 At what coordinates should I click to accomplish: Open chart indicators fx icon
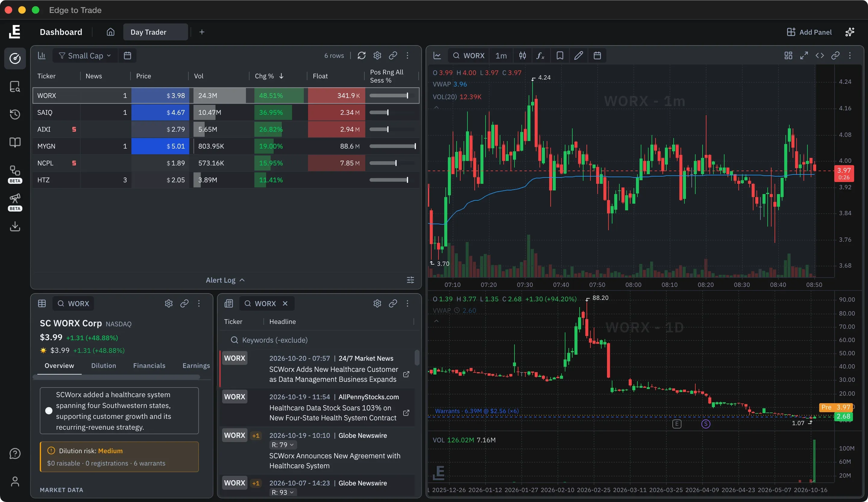541,55
